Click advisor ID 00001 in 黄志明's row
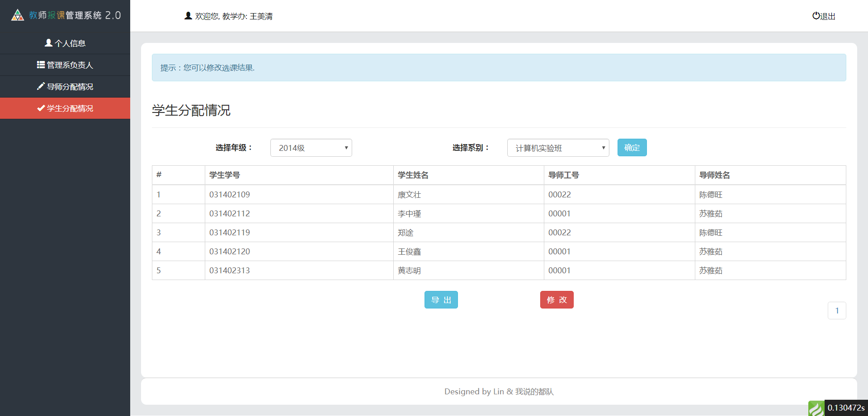Viewport: 868px width, 416px height. click(x=560, y=271)
